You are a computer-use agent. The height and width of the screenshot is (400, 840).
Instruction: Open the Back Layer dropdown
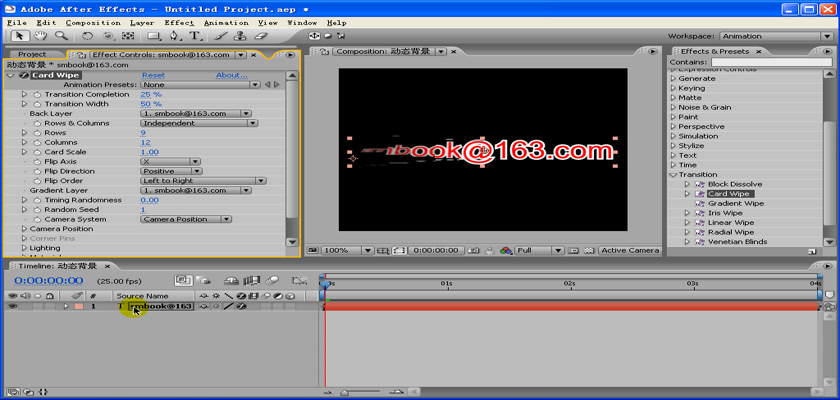coord(196,114)
